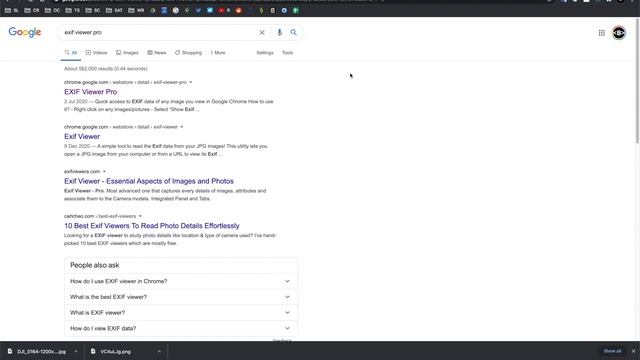The image size is (640, 360).
Task: Open result options arrow beside exifviewers.com
Action: click(x=104, y=171)
